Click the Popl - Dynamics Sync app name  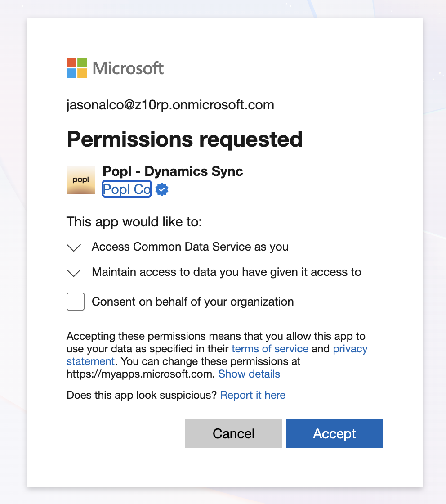coord(173,171)
